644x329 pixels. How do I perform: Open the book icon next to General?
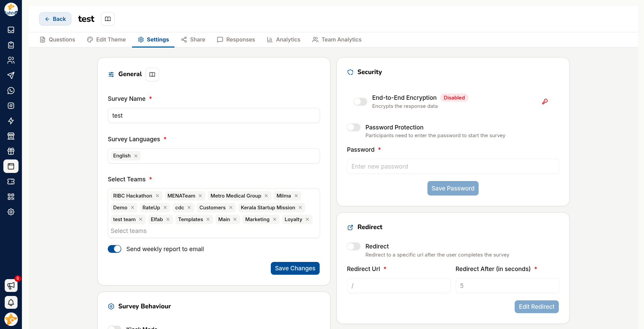152,74
